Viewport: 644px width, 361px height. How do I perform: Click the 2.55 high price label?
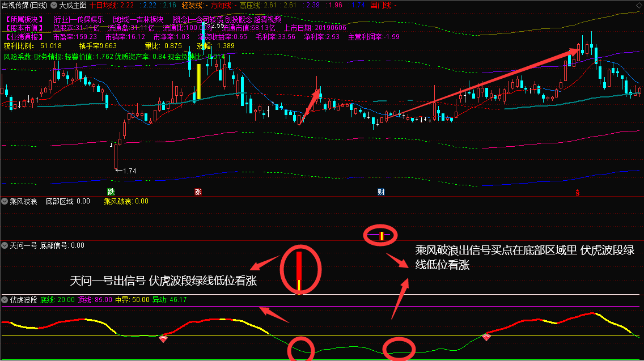pos(217,26)
